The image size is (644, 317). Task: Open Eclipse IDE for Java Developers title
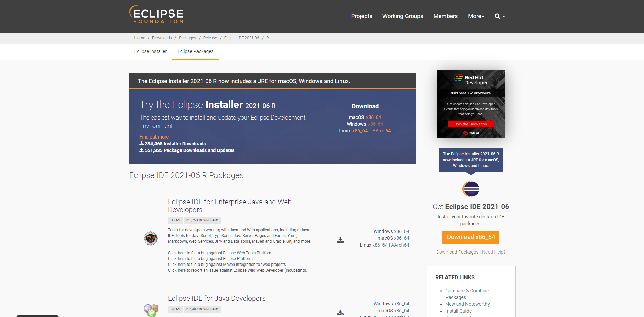217,298
